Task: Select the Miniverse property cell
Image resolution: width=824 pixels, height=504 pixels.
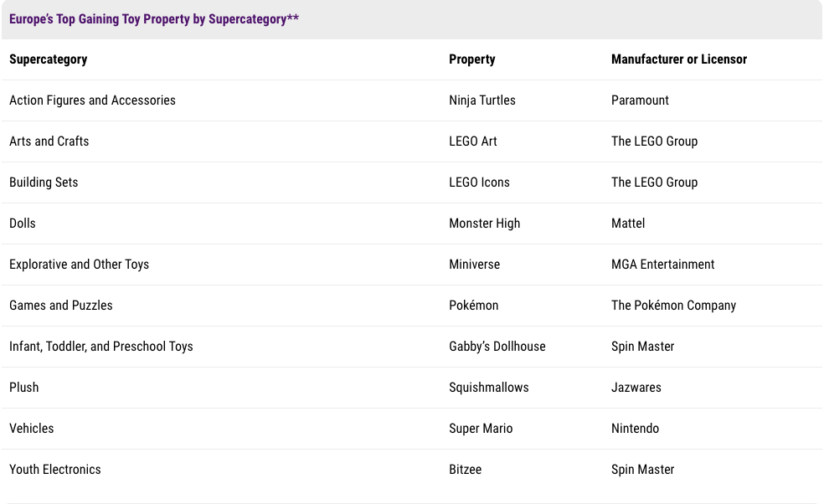Action: coord(474,265)
